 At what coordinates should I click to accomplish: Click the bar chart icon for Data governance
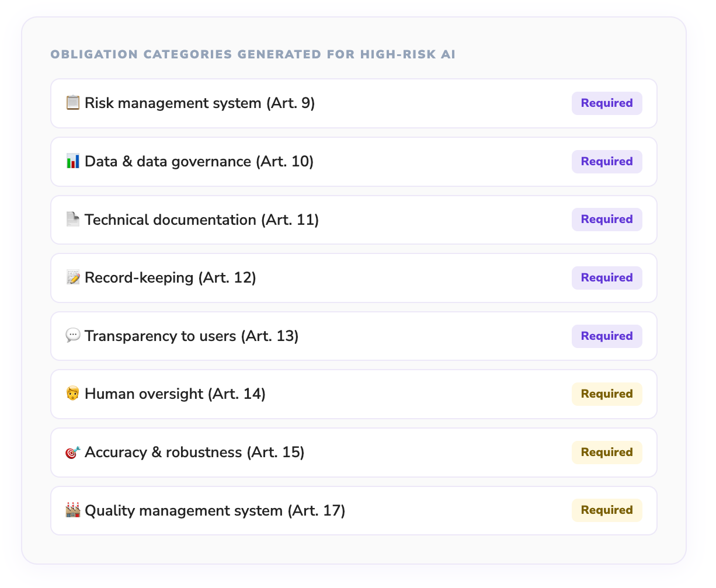72,162
